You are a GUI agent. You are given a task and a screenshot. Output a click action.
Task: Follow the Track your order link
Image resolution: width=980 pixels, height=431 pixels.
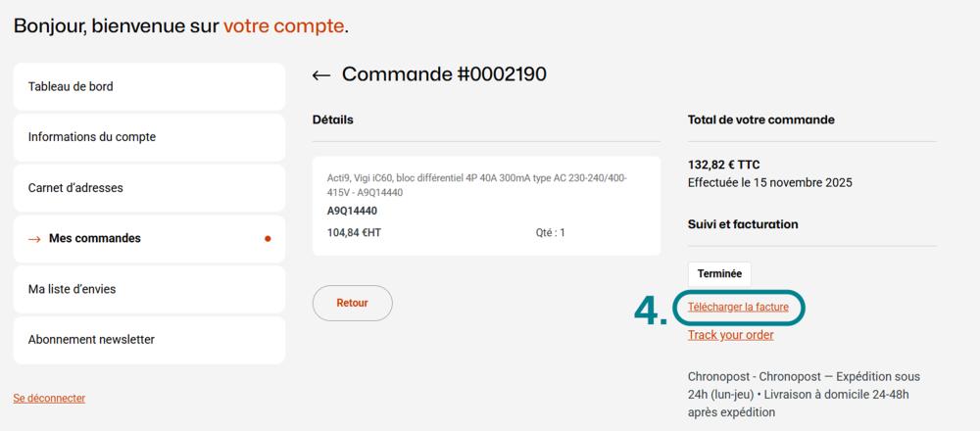tap(731, 335)
